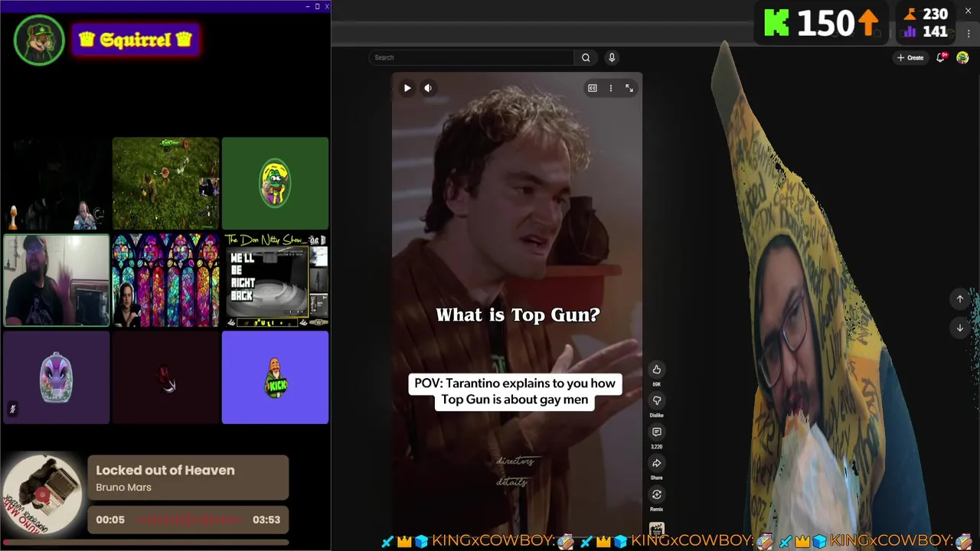Click the green Kick logo overlay
The image size is (980, 551).
[776, 23]
